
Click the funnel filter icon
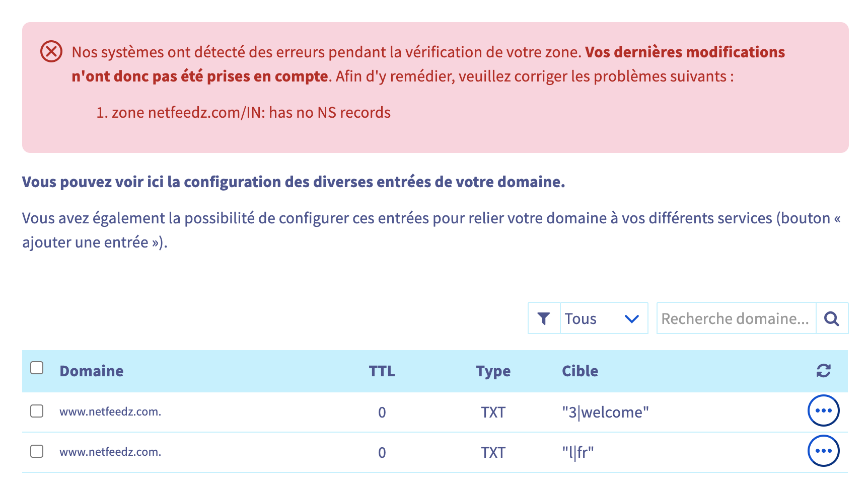click(544, 318)
